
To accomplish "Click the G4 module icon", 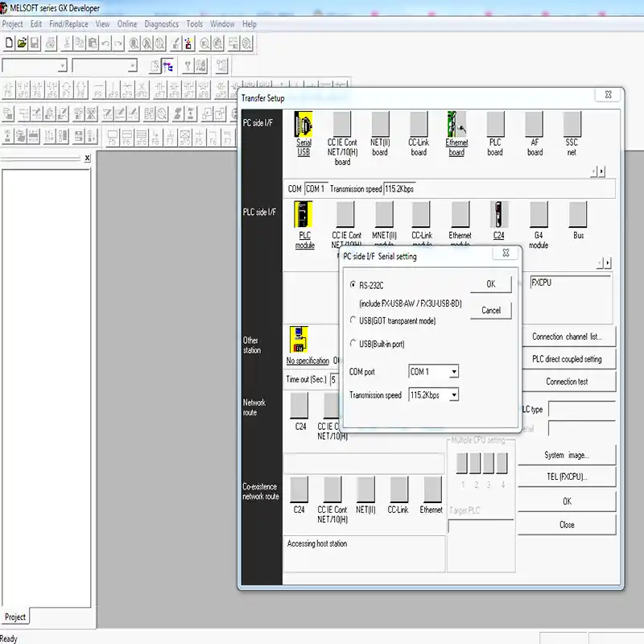I will click(539, 215).
